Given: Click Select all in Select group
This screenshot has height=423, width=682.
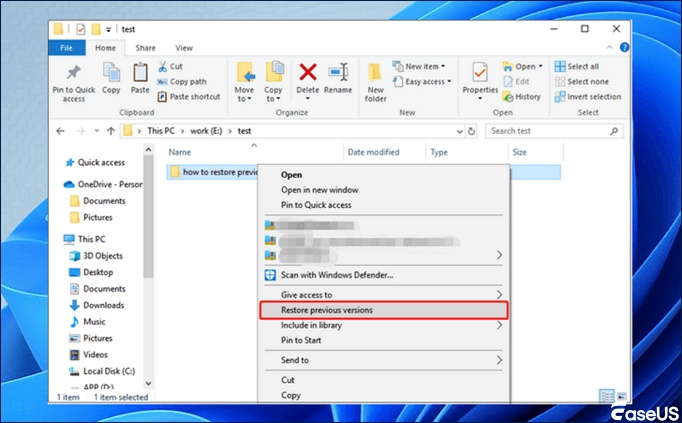Looking at the screenshot, I should [576, 67].
